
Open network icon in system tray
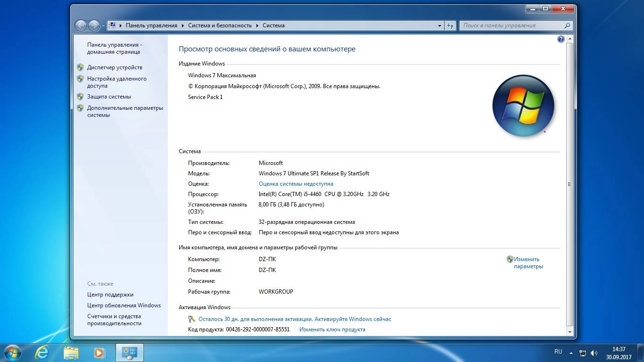pyautogui.click(x=583, y=353)
